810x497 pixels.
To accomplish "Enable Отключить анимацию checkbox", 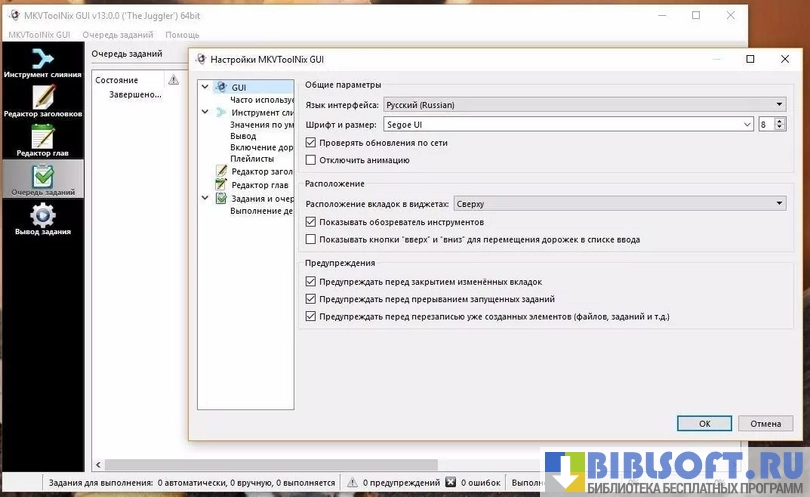I will 311,160.
